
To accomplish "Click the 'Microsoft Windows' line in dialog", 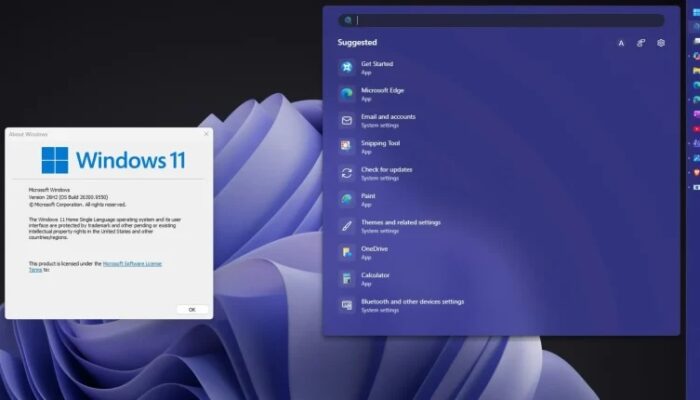I will 49,190.
